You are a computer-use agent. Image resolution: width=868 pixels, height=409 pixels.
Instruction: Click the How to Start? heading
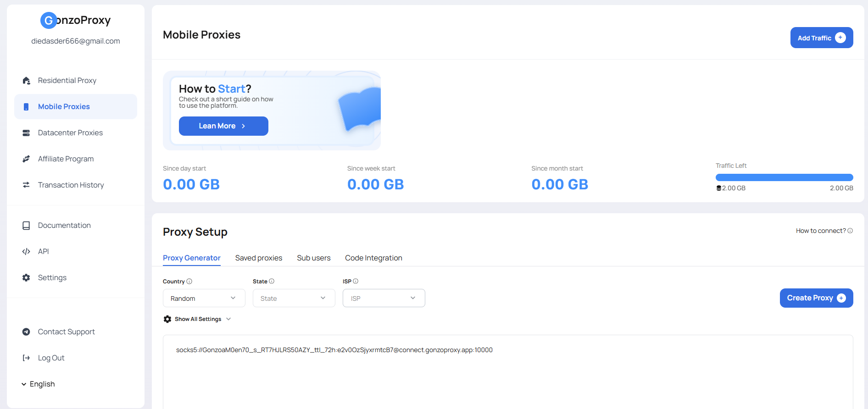point(215,88)
